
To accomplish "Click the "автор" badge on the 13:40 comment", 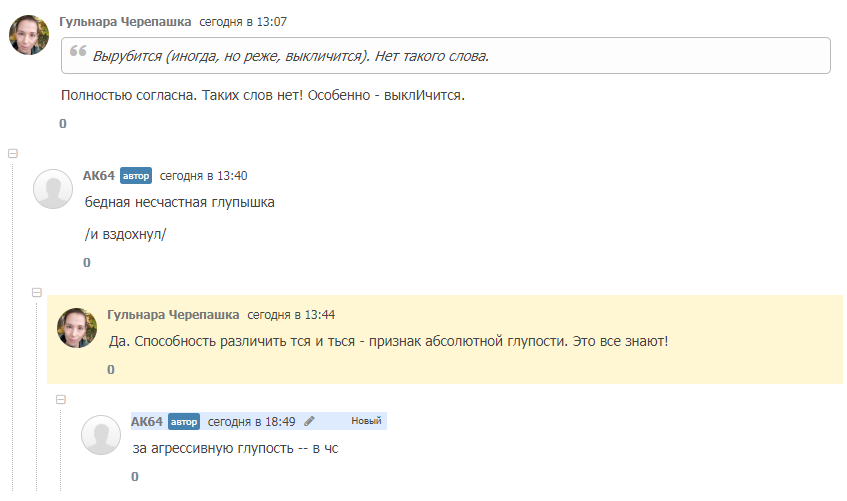I will tap(136, 176).
